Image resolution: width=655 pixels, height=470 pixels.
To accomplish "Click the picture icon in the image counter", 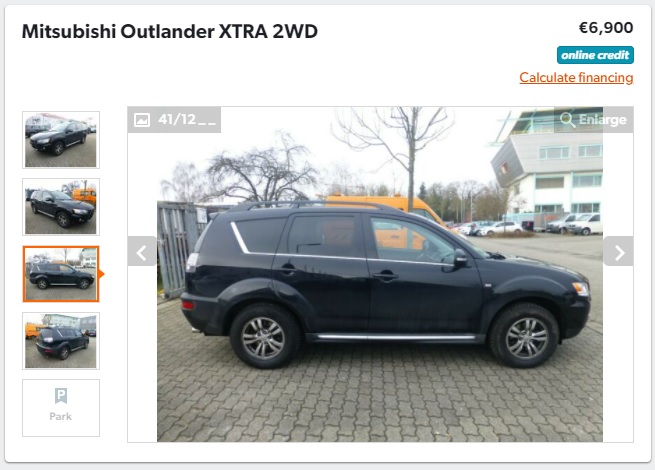I will click(x=142, y=120).
